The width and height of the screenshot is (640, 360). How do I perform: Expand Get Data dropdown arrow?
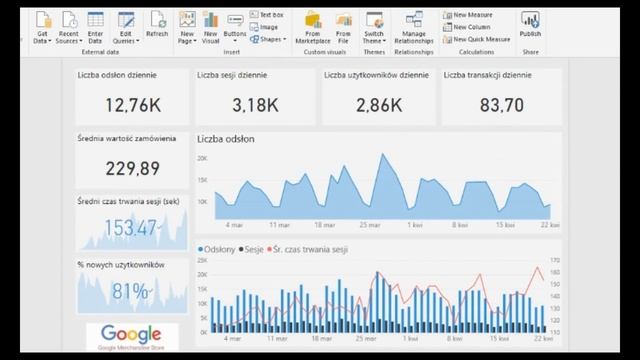50,41
